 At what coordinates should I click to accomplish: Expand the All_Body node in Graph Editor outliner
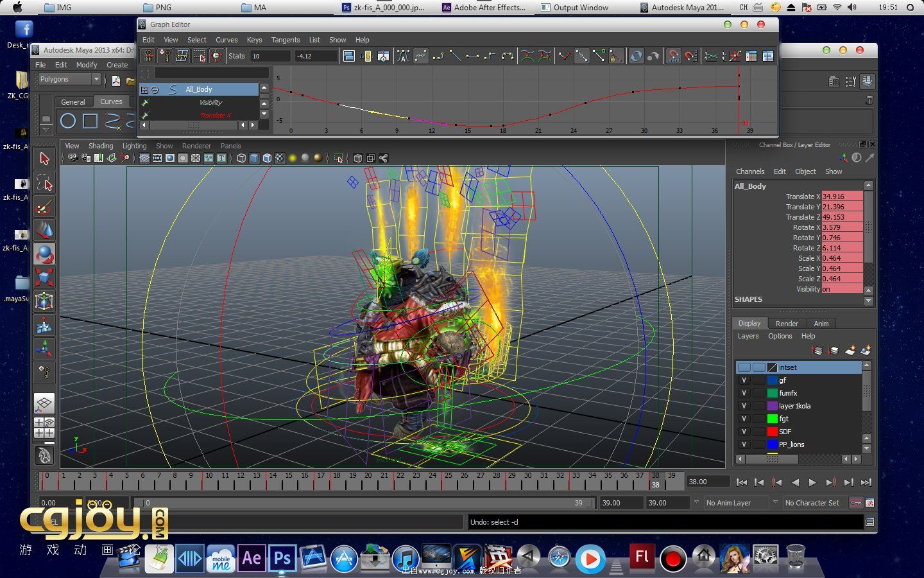pos(144,89)
